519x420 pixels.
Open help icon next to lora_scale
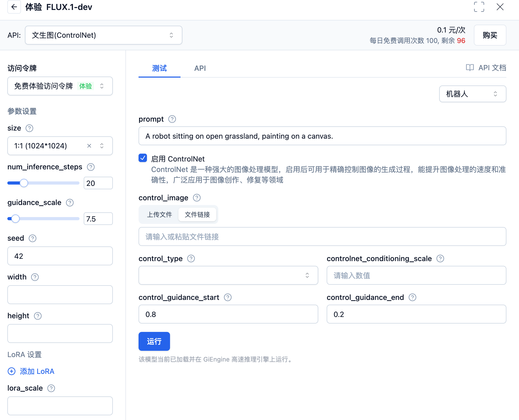(x=51, y=388)
